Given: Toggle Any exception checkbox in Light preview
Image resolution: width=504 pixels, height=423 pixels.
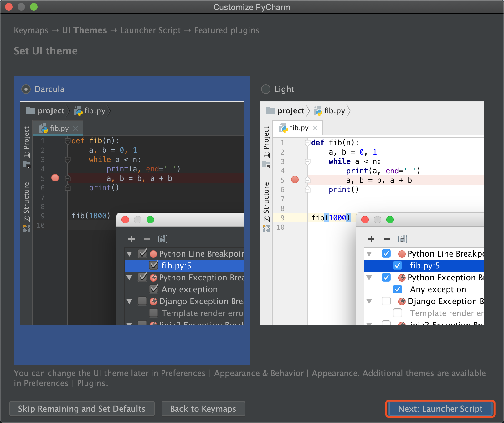Looking at the screenshot, I should point(398,289).
